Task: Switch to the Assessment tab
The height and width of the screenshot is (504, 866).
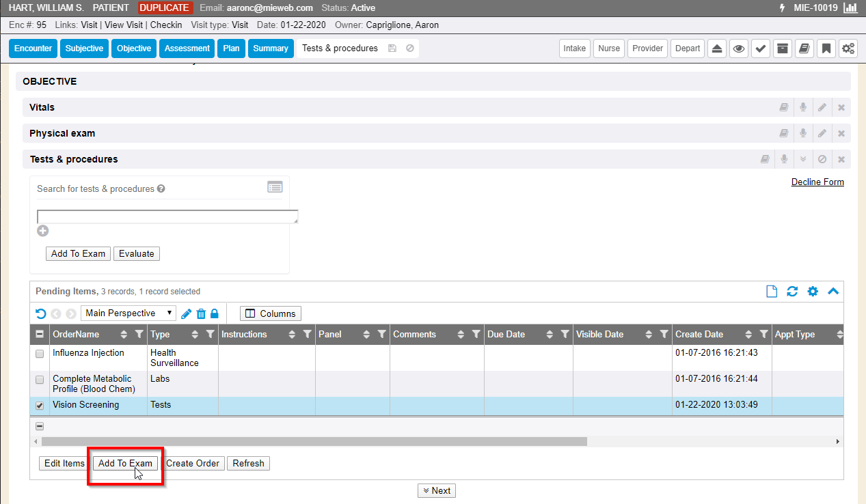Action: (187, 48)
